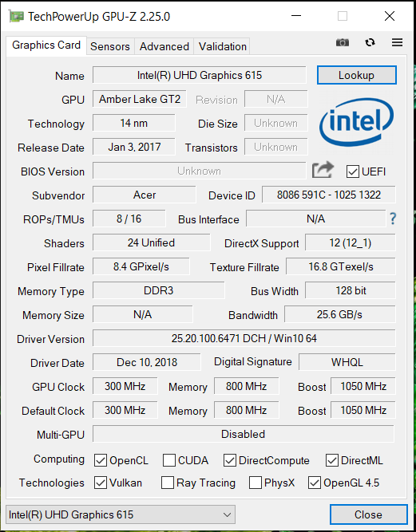The width and height of the screenshot is (416, 532).
Task: Click the Driver Version field
Action: point(244,338)
